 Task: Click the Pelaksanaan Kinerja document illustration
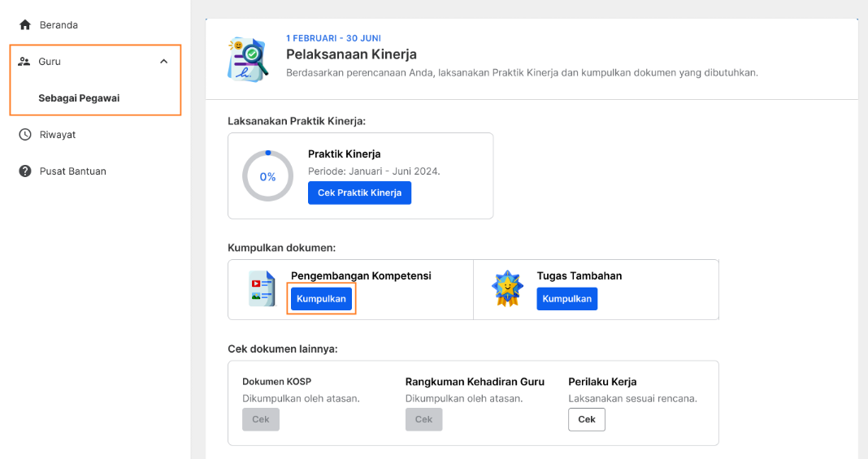pos(248,59)
